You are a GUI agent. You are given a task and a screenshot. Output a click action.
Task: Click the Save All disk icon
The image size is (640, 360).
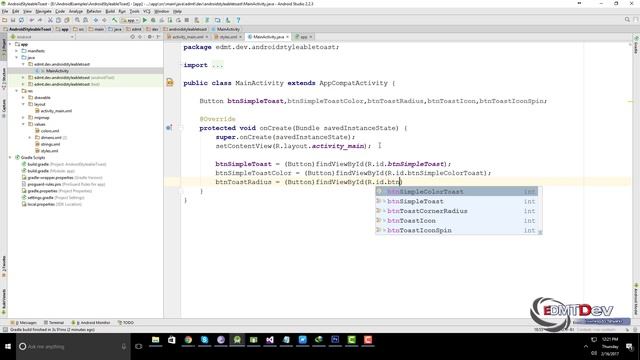[x=13, y=20]
